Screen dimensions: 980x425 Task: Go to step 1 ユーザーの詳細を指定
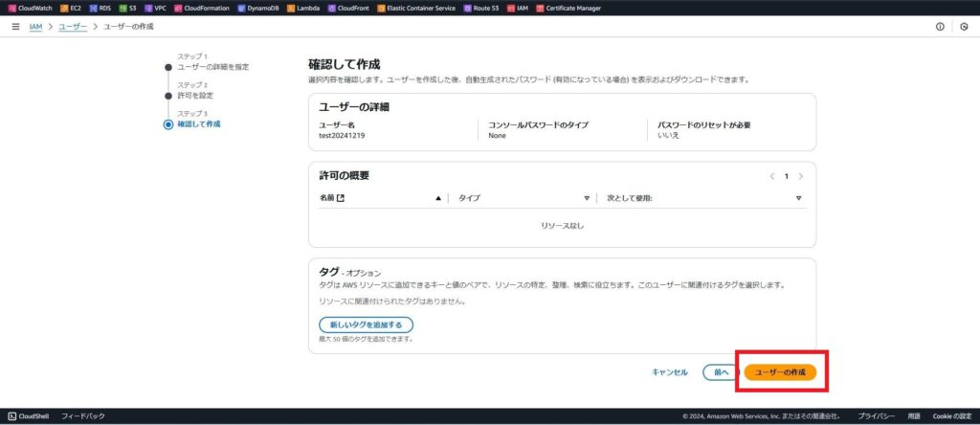point(212,66)
